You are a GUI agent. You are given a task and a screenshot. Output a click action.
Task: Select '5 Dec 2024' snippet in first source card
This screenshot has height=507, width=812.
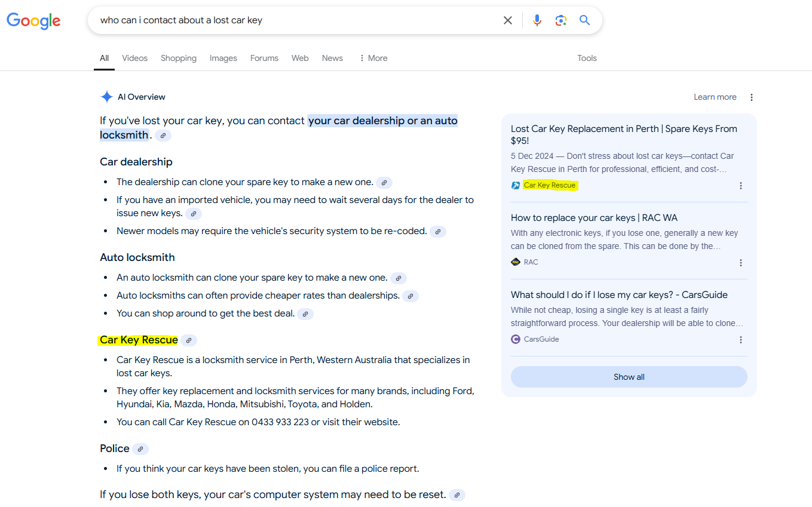click(623, 162)
